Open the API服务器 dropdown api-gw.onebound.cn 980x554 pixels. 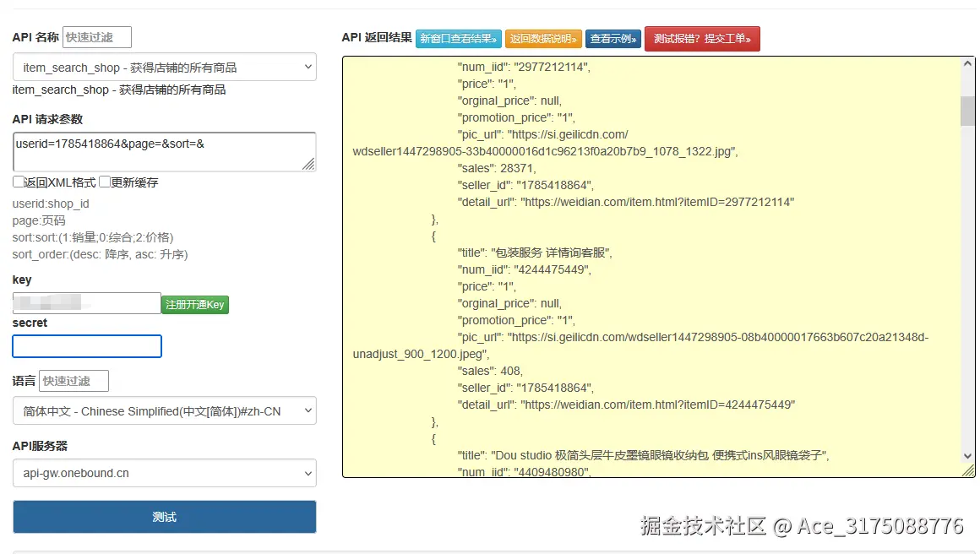pyautogui.click(x=165, y=473)
